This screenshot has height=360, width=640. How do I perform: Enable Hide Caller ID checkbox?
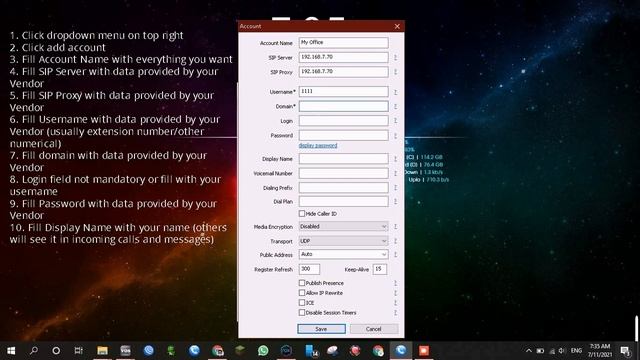302,213
